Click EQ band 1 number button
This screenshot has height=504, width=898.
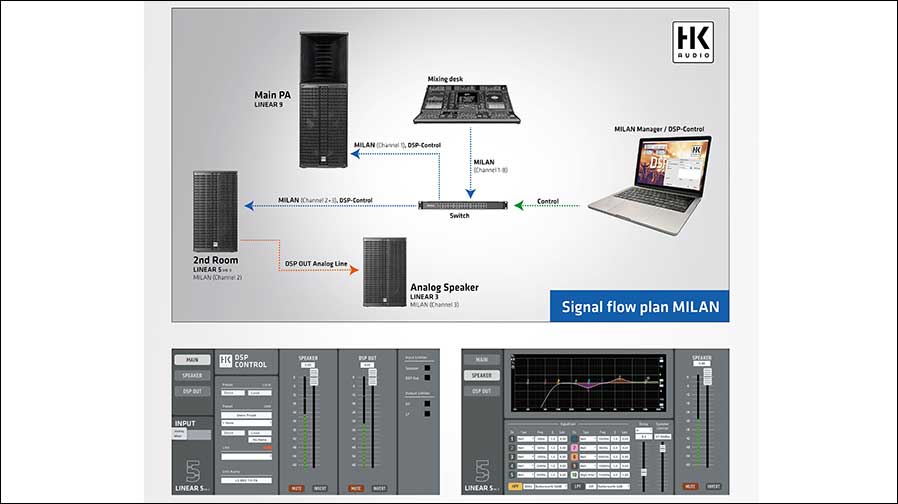[512, 439]
